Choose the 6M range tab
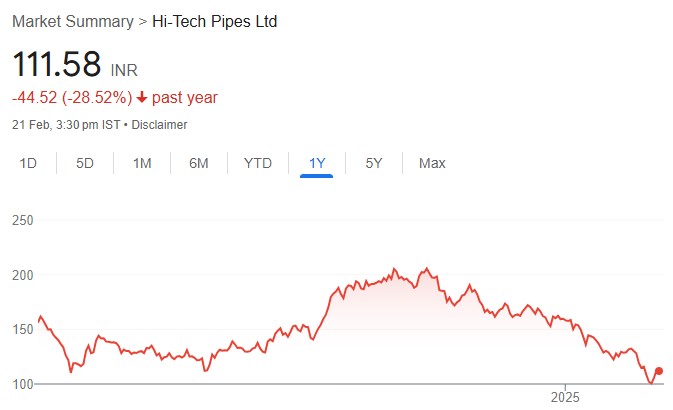673x410 pixels. (x=199, y=163)
